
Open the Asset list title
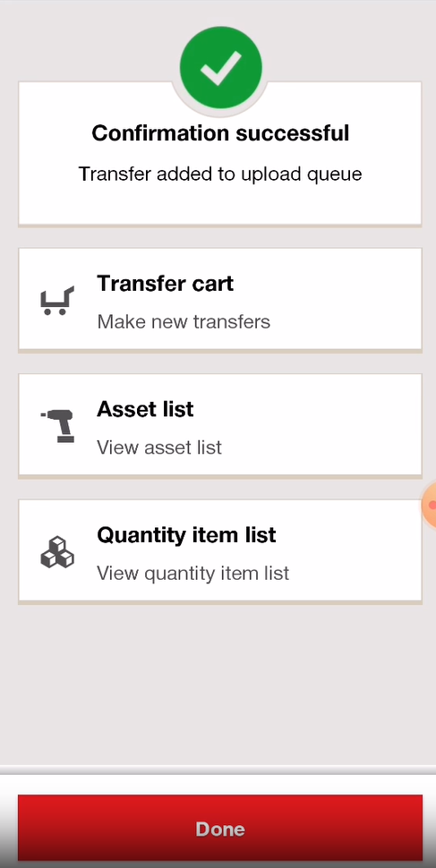click(x=145, y=409)
